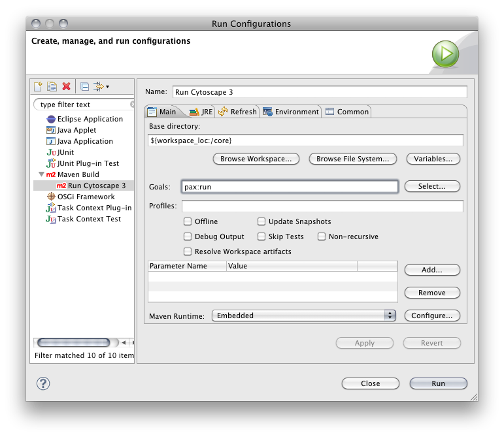
Task: Enable Resolve Workspace artifacts checkbox
Action: pyautogui.click(x=188, y=251)
